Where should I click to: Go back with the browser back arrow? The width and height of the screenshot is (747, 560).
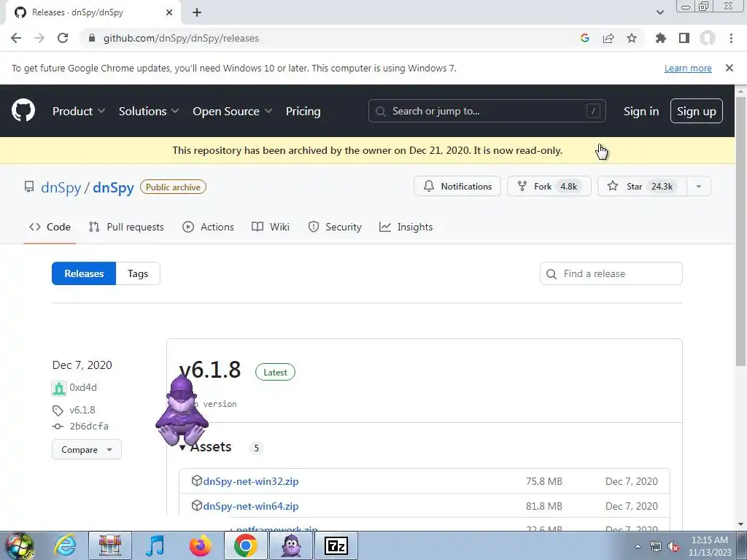coord(16,38)
